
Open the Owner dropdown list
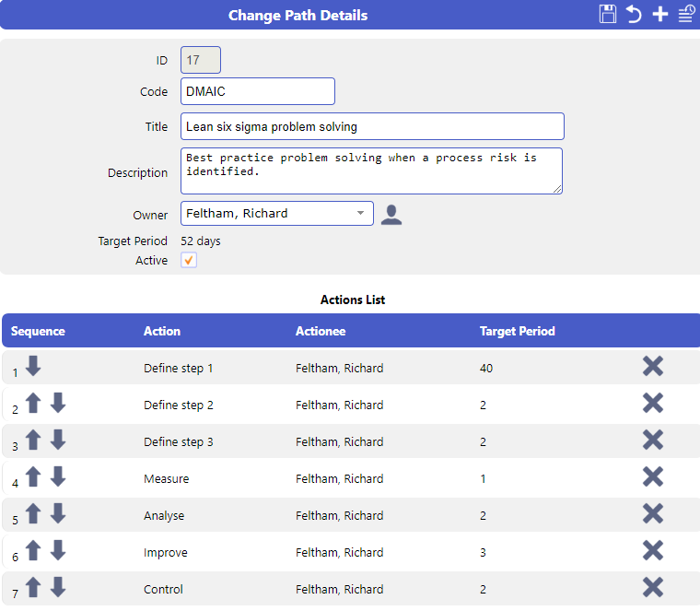point(277,214)
